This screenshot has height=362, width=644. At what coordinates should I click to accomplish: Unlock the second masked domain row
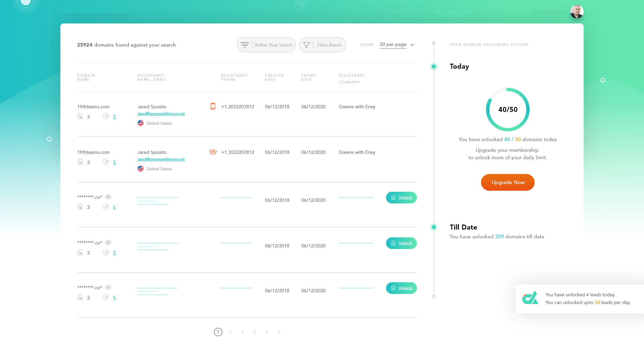401,243
